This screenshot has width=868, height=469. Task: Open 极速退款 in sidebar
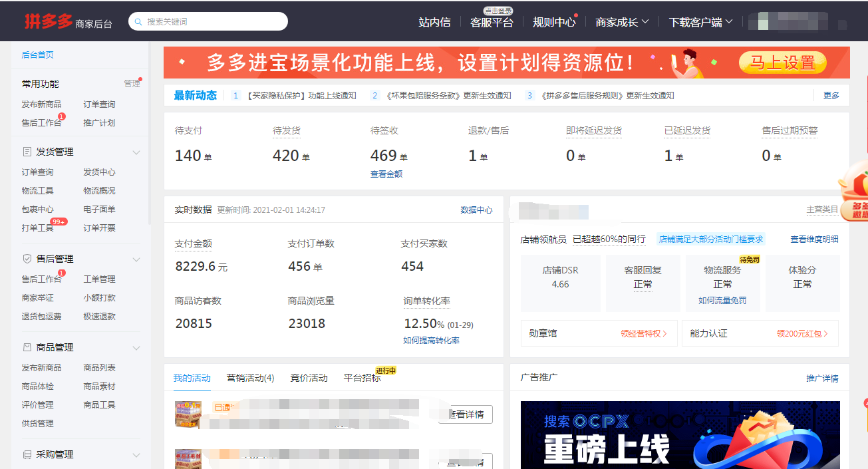99,317
